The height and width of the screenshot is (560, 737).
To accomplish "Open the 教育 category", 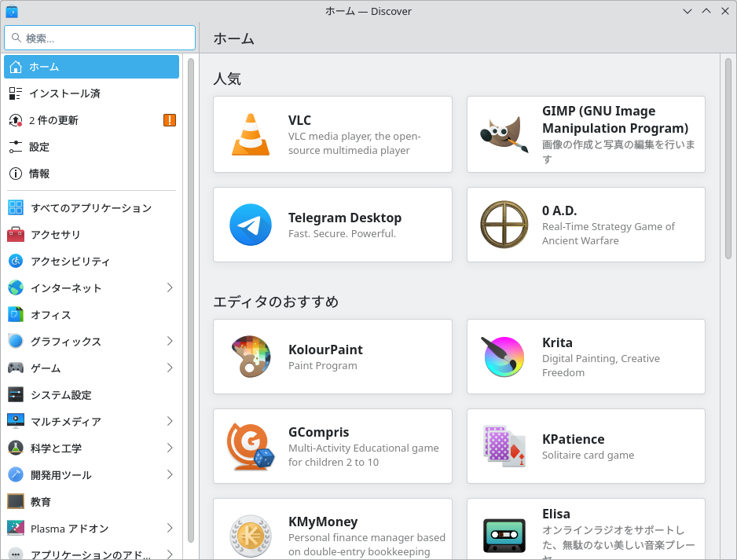I will (92, 501).
